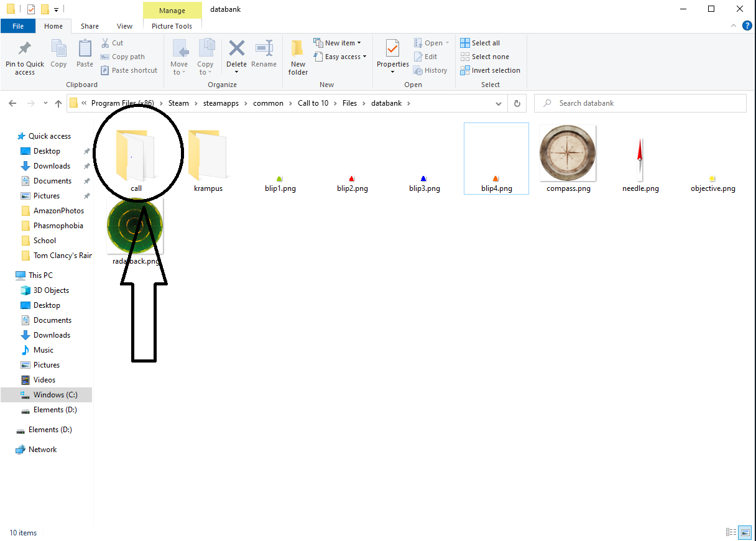Expand the address bar history dropdown
The width and height of the screenshot is (756, 541).
(x=499, y=103)
